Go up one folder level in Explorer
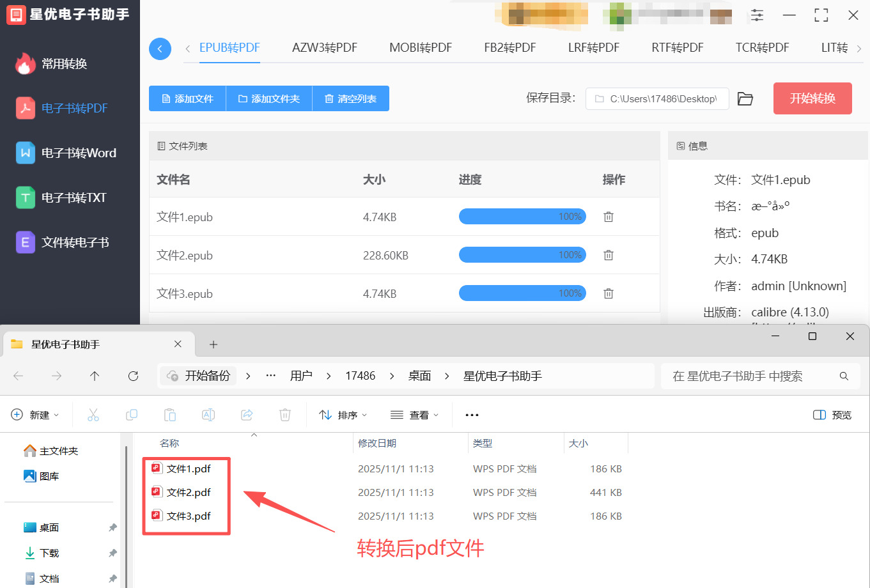 pyautogui.click(x=95, y=376)
